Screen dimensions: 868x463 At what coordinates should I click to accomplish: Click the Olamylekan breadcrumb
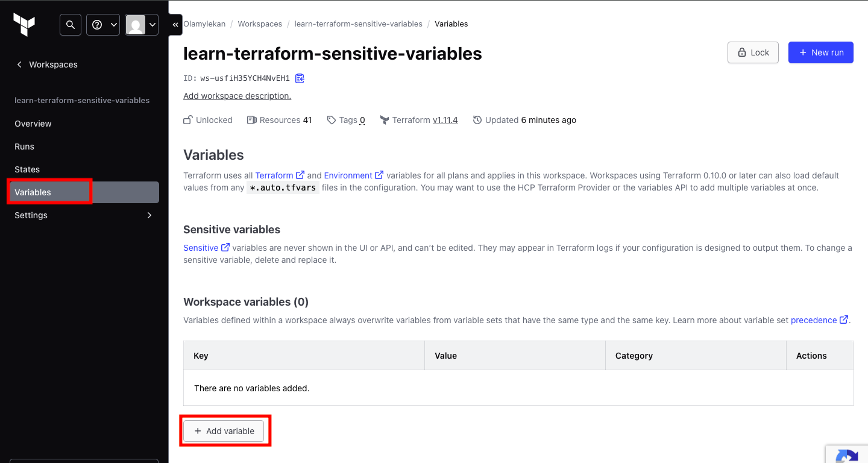click(204, 24)
